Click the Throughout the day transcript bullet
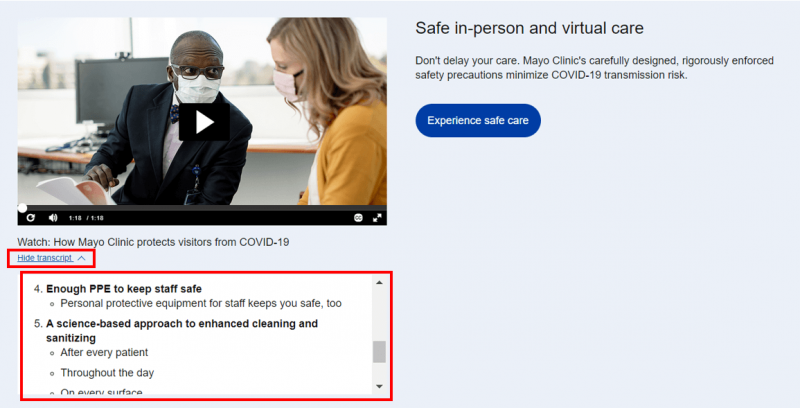 pos(107,373)
